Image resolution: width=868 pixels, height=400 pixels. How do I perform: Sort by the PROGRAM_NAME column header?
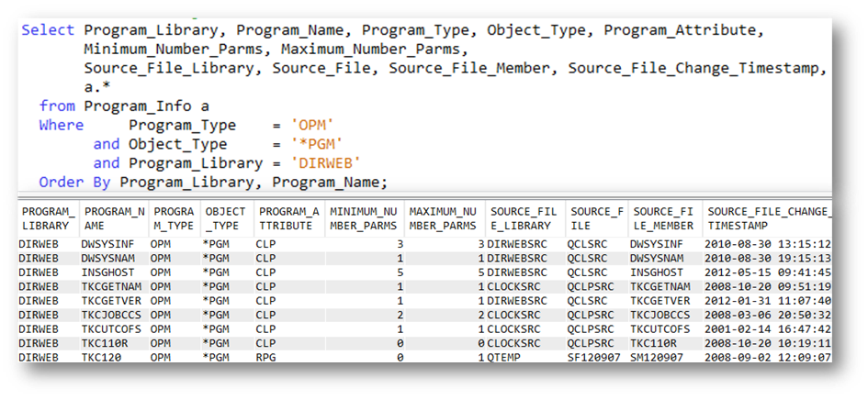tap(113, 218)
